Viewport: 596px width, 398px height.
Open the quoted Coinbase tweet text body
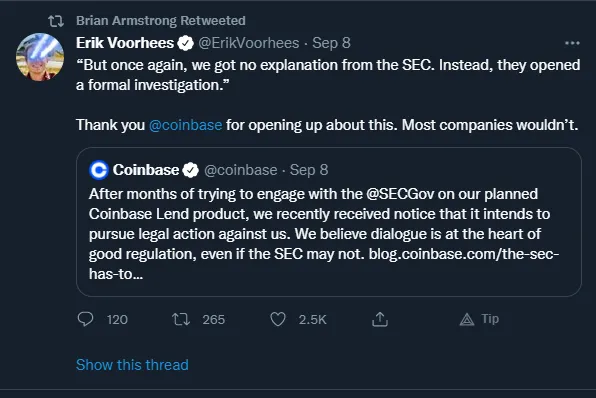pos(324,234)
